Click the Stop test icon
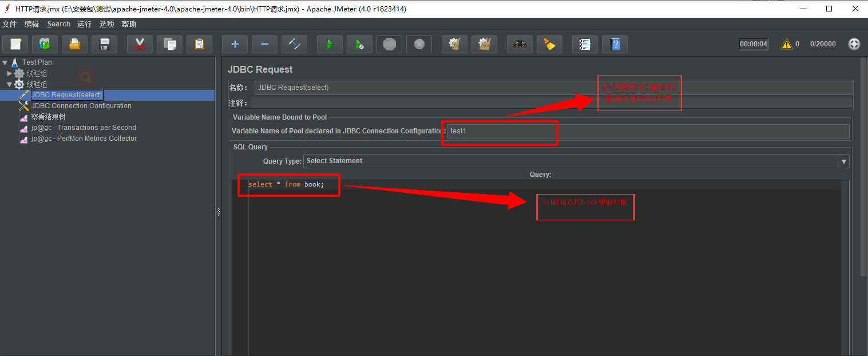 pos(389,44)
